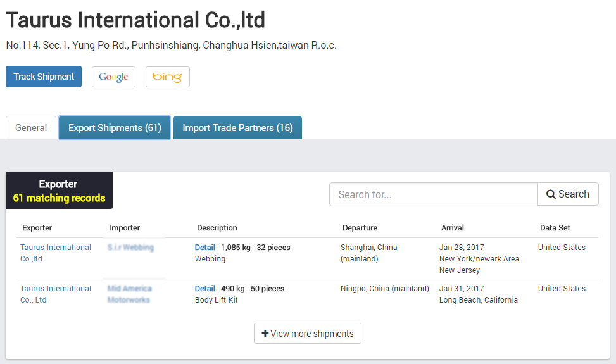
Task: Click the Importer column header
Action: point(125,228)
